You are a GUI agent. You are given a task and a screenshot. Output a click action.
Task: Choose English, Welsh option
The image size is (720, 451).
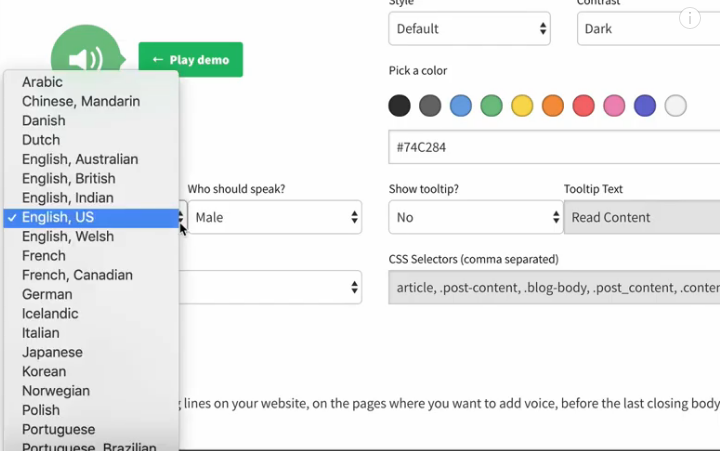pyautogui.click(x=91, y=236)
